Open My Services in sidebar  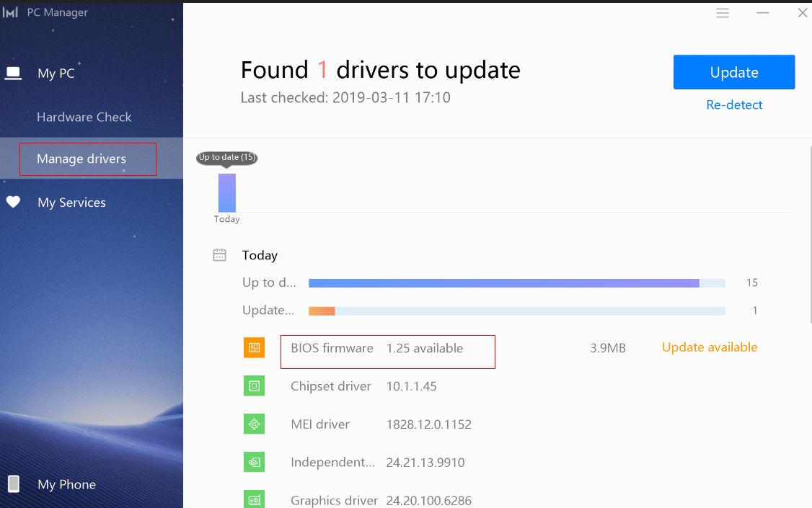(x=71, y=202)
